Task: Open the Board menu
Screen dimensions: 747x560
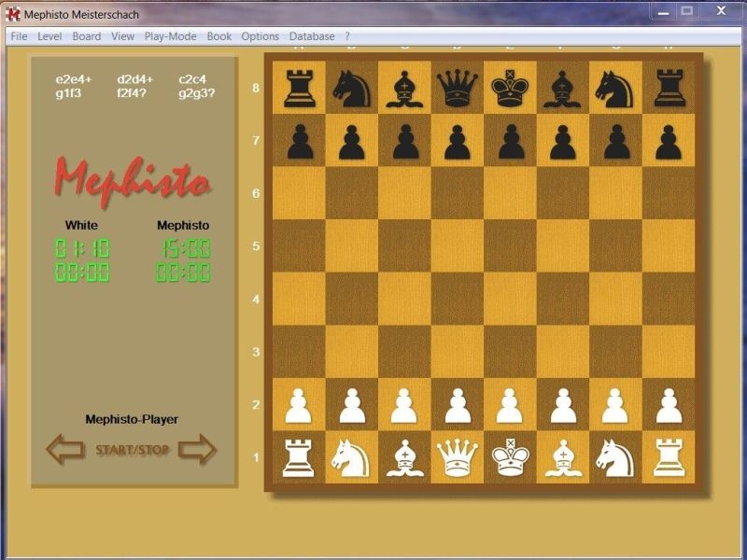Action: pos(87,36)
